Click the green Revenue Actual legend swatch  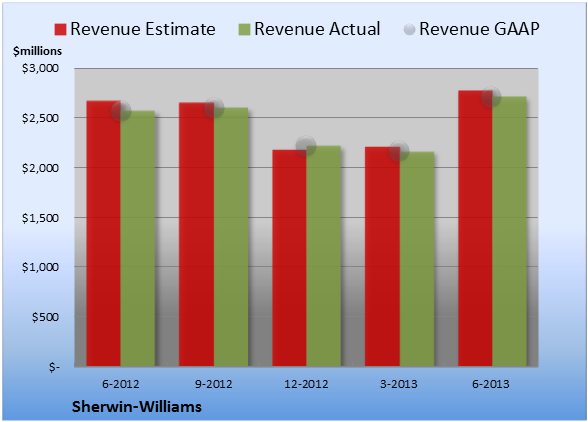(x=244, y=30)
